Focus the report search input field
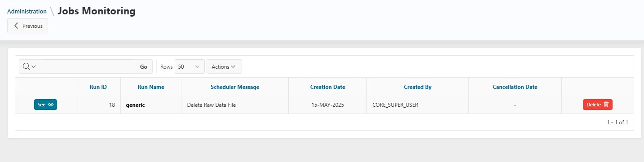The height and width of the screenshot is (162, 644). click(88, 66)
